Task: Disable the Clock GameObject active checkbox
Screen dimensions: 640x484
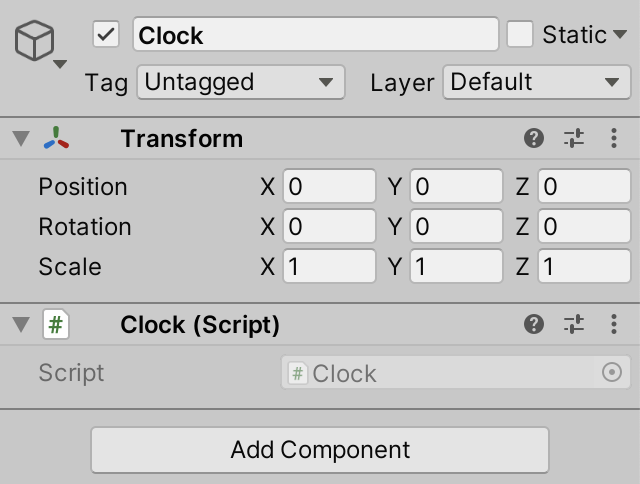Action: [x=106, y=34]
